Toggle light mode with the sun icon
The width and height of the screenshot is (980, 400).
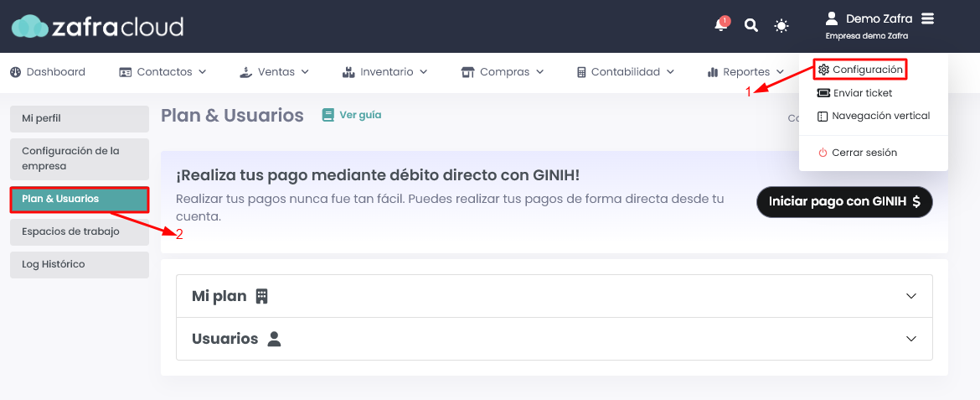(x=781, y=26)
